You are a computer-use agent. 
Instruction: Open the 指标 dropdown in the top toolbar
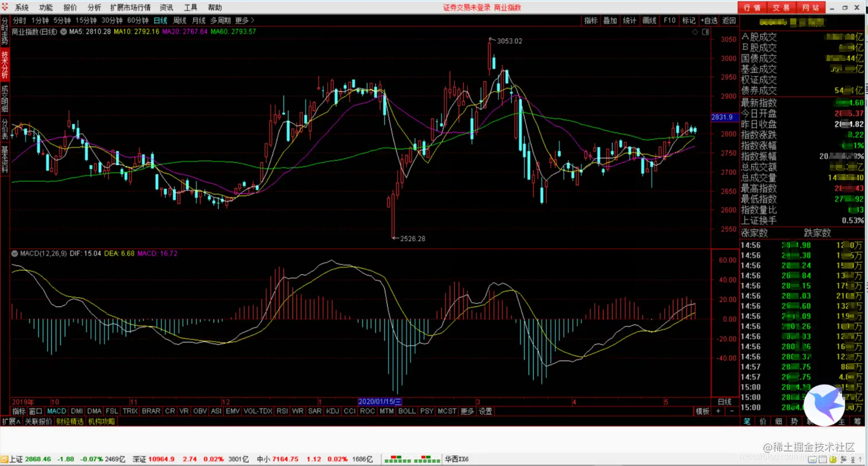coord(591,21)
